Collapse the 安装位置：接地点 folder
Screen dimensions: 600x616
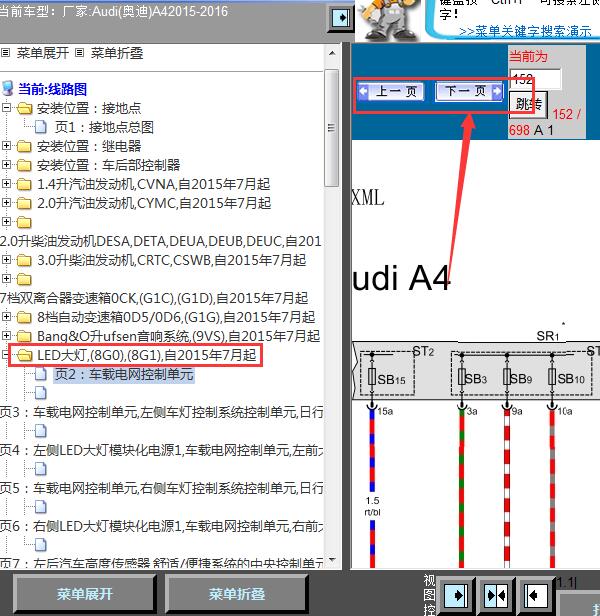click(x=6, y=107)
